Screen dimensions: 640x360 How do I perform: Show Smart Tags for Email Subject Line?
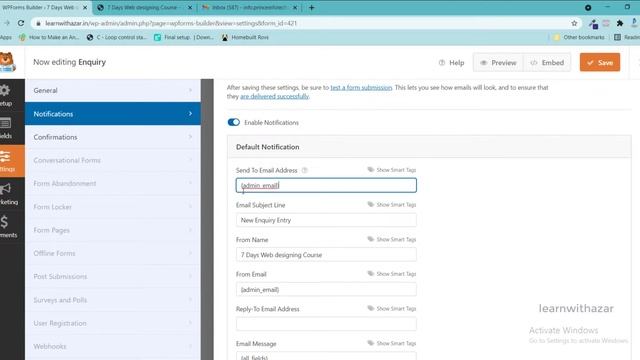392,204
